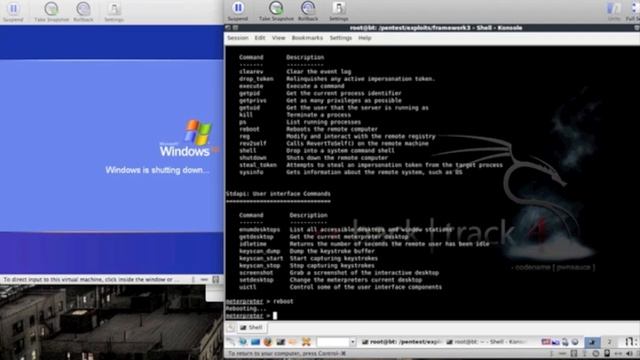Switch to virtual desktop 1 in pager
640x360 pixels.
(x=592, y=342)
